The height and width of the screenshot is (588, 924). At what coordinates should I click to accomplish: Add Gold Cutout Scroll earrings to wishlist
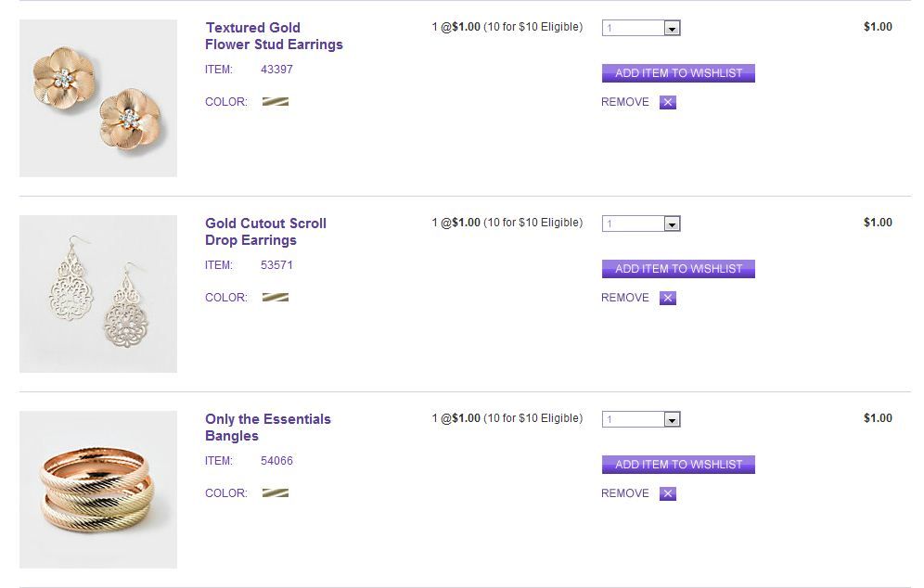[678, 269]
